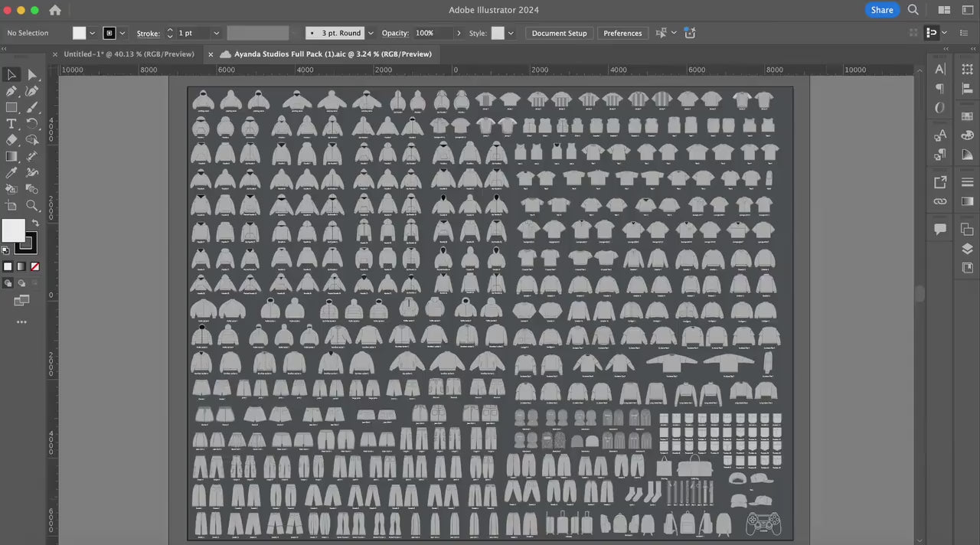
Task: Select the Eyedropper tool
Action: pos(11,172)
